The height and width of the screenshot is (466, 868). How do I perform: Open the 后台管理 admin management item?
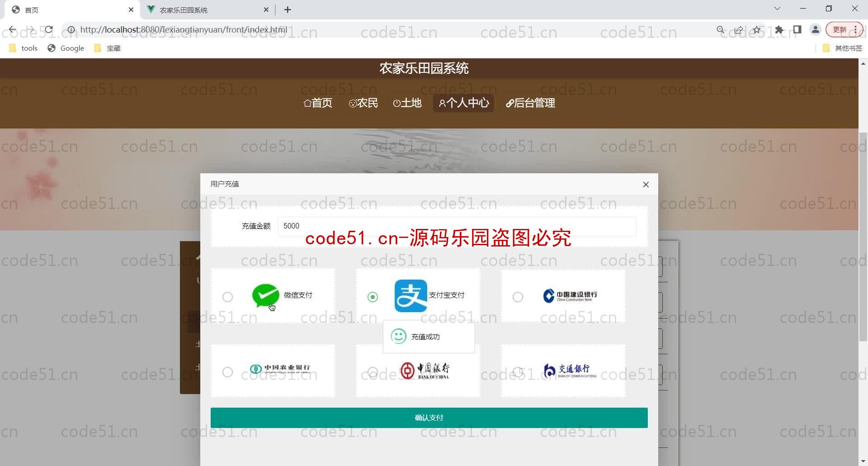[530, 103]
